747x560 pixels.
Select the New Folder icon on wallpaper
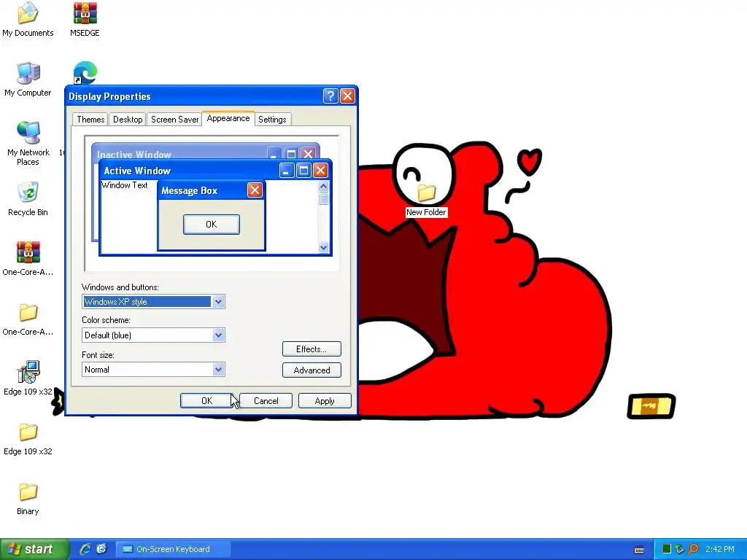[426, 200]
